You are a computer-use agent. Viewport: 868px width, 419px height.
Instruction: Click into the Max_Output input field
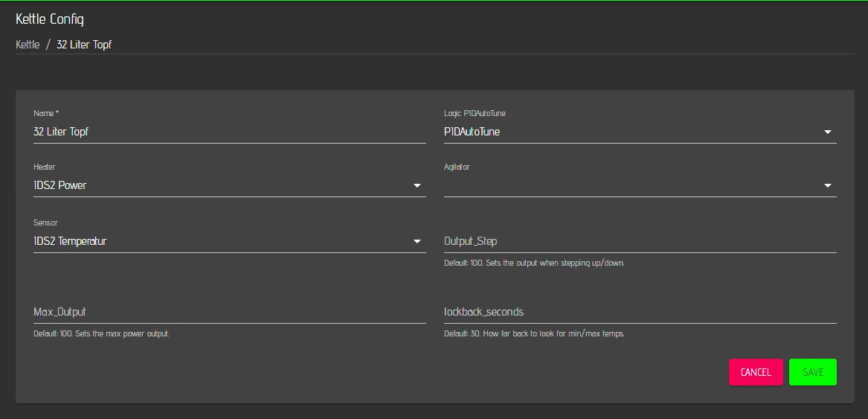[x=229, y=313]
